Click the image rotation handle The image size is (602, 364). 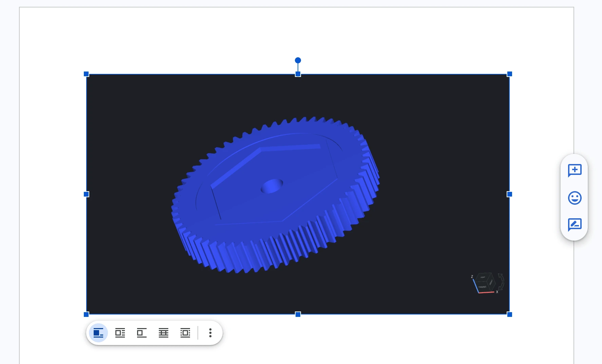click(298, 60)
